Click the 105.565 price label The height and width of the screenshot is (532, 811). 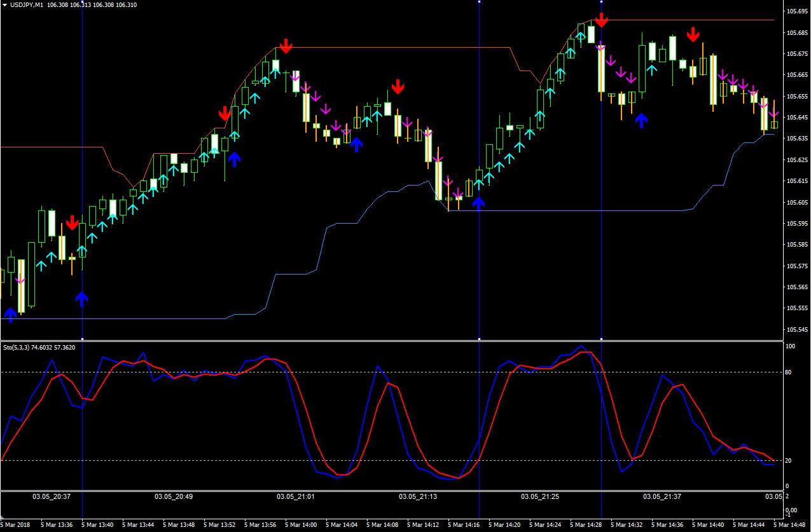798,287
